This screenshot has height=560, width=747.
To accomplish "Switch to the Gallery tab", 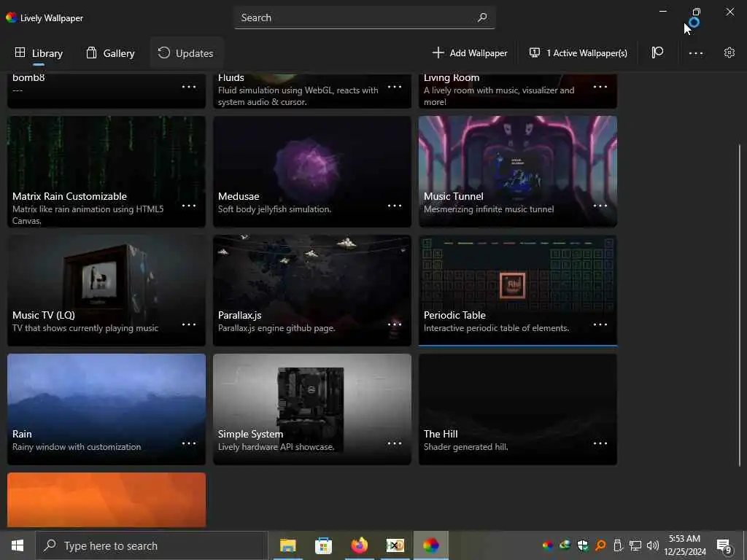I will (x=110, y=52).
